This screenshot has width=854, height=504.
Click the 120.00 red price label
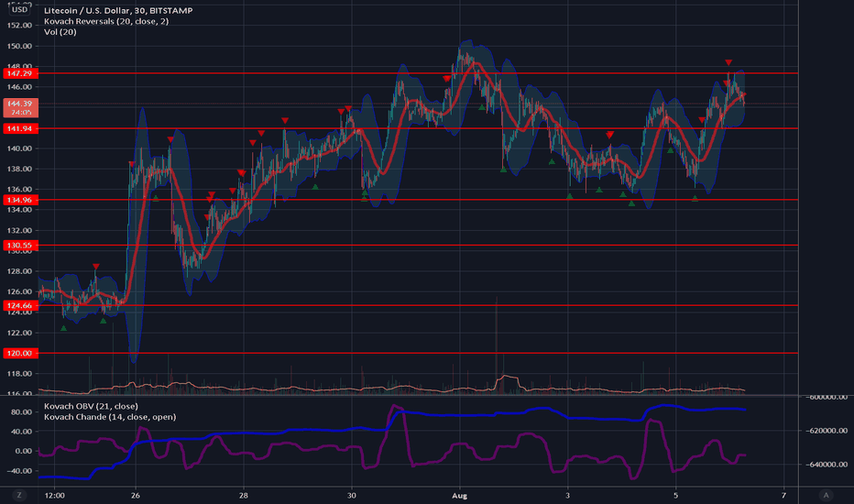19,353
